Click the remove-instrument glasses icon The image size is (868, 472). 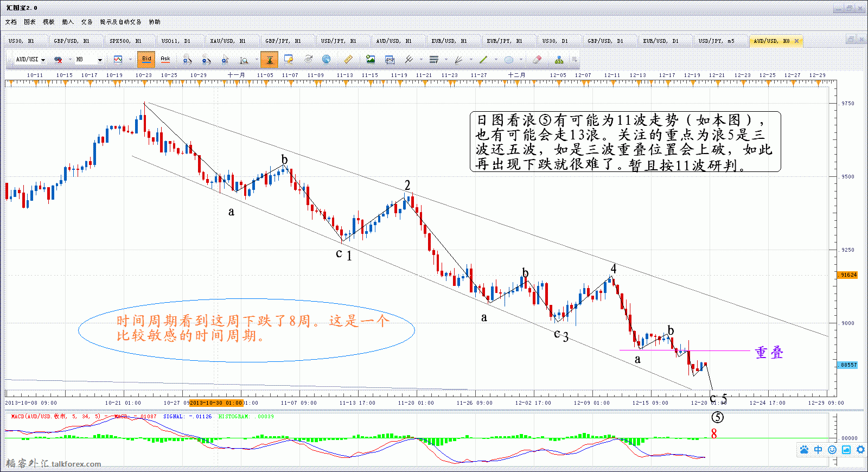(58, 59)
